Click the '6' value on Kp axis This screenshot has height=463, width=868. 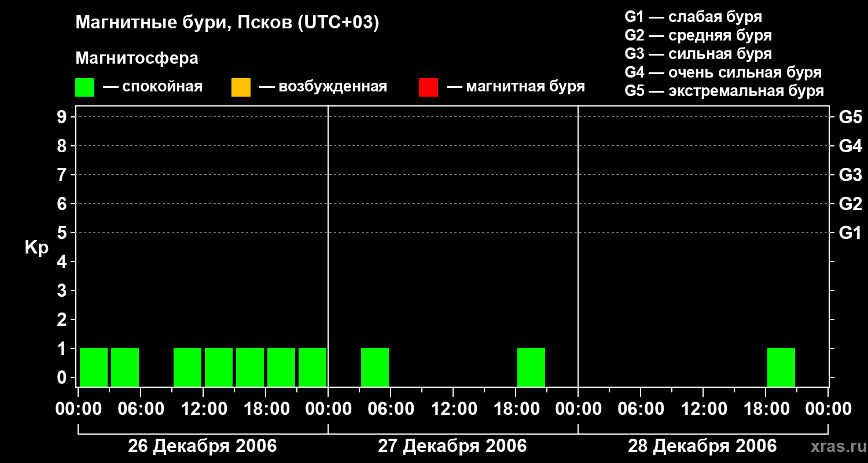point(63,204)
